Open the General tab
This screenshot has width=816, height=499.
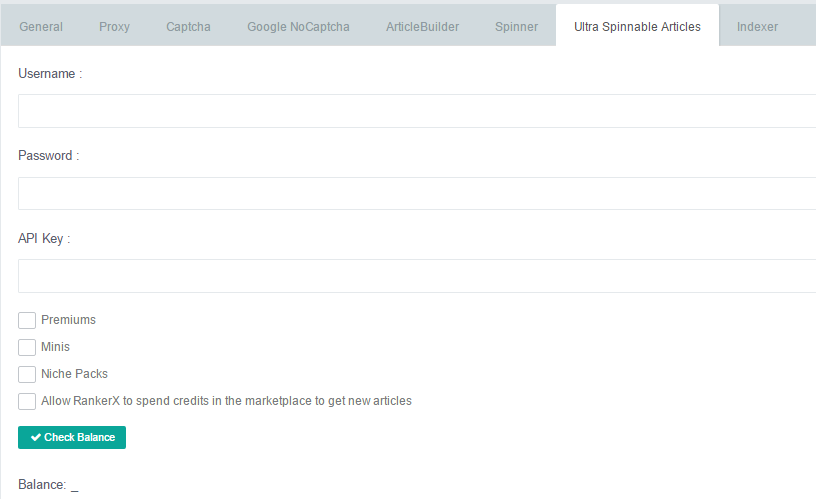pyautogui.click(x=41, y=27)
